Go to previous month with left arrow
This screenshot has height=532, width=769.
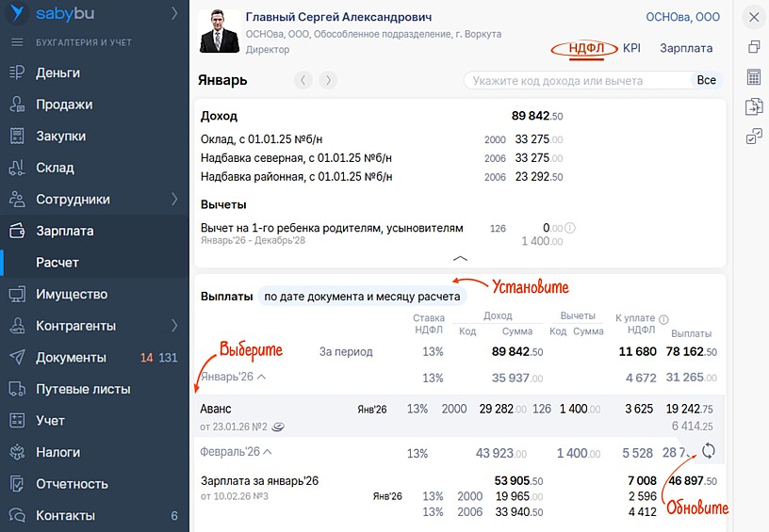point(303,80)
